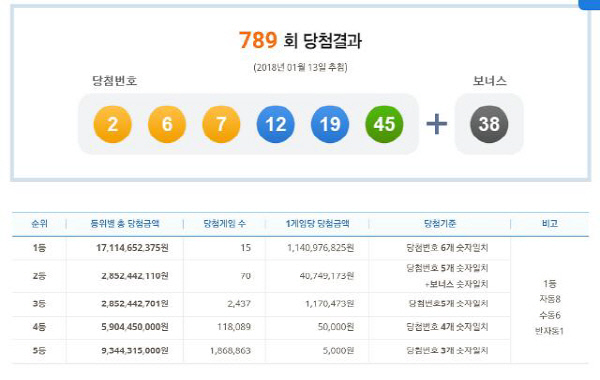Click the plus sign before bonus ball
The width and height of the screenshot is (600, 380).
point(437,124)
